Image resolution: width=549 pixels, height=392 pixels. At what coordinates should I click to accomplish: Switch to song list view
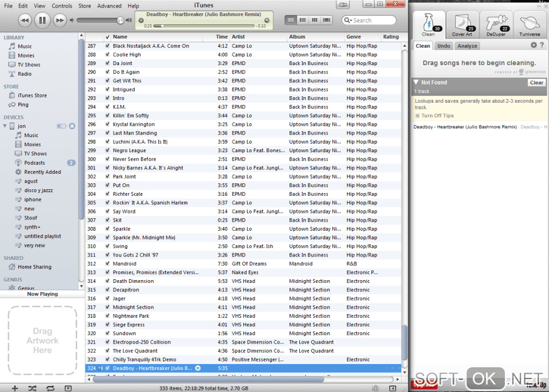(291, 20)
